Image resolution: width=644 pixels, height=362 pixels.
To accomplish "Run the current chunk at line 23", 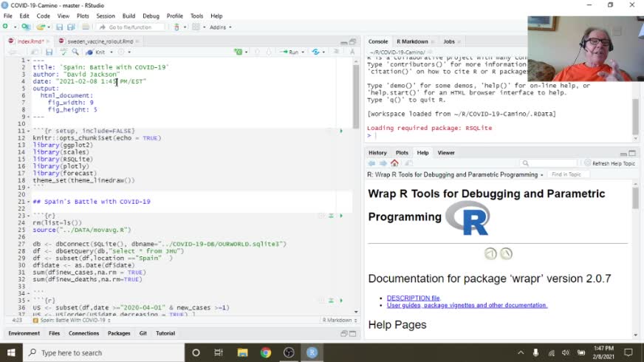I will click(341, 216).
